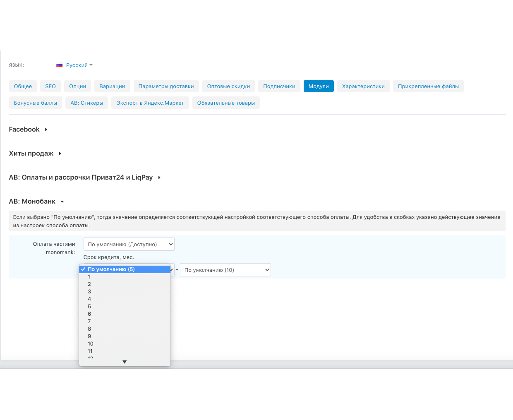Go to Параметры доставки tab
The width and height of the screenshot is (513, 420).
[x=166, y=86]
